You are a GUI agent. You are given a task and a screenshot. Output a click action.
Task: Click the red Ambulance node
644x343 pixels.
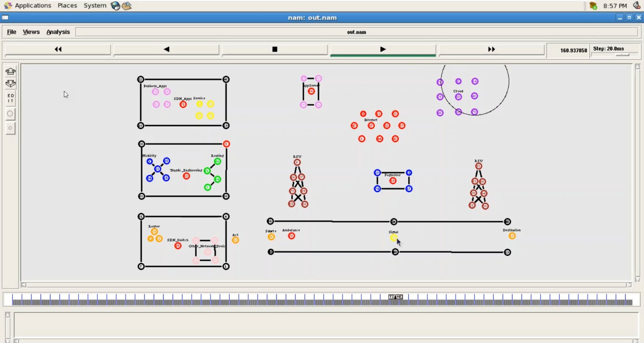292,236
